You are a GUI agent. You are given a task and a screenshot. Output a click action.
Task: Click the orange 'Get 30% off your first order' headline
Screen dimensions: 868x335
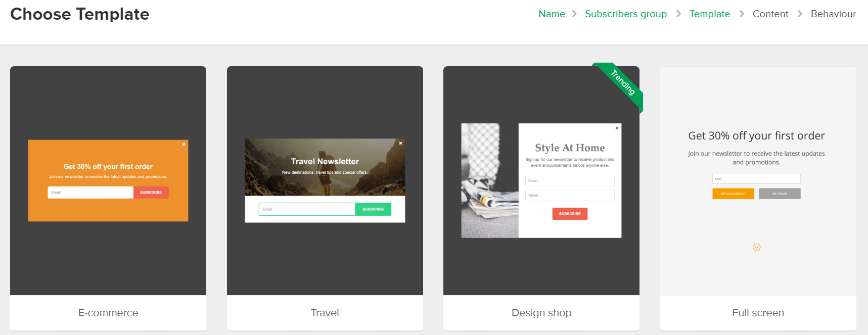108,167
